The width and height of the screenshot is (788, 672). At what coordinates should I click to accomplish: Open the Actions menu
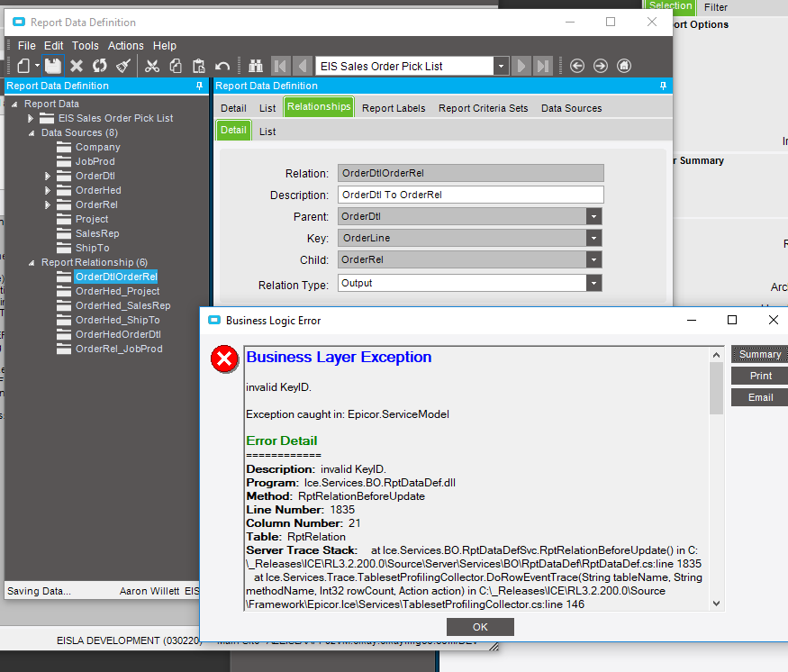[125, 45]
